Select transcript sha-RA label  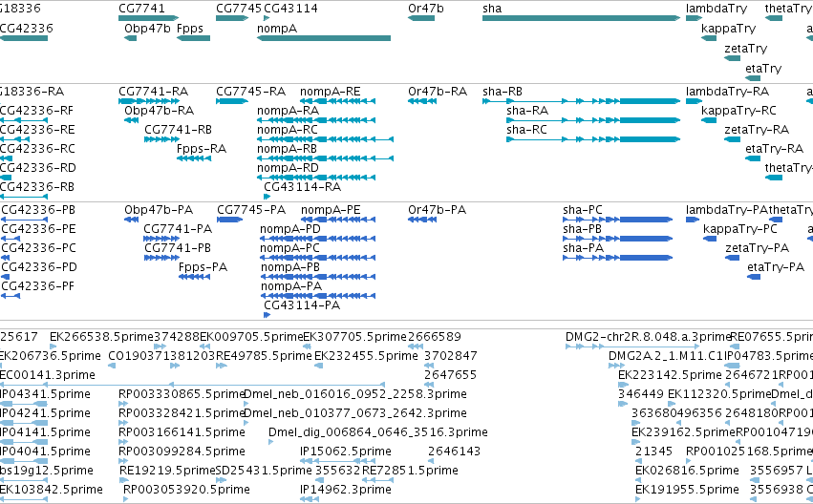click(526, 111)
